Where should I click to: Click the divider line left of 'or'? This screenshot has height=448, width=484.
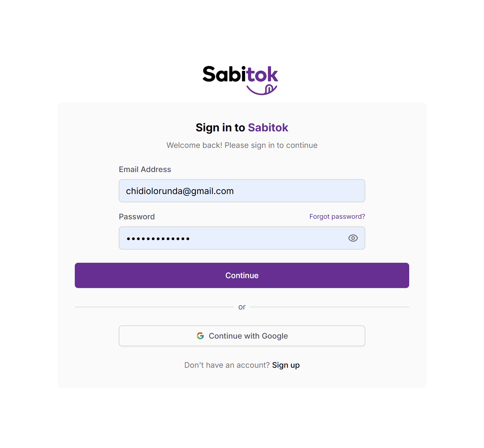(x=154, y=307)
